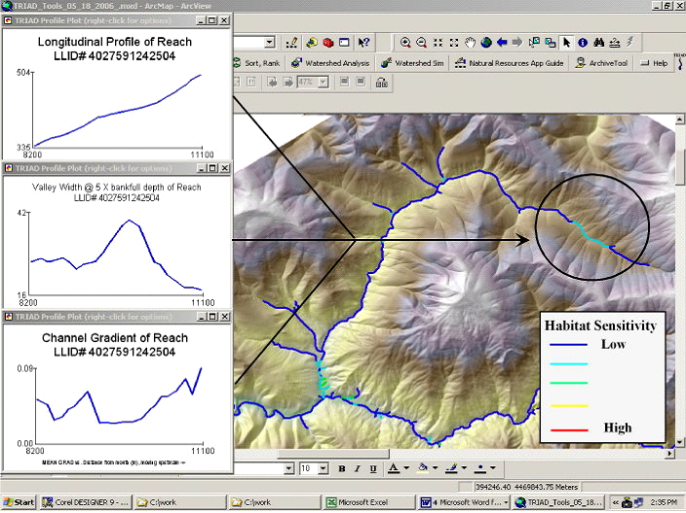
Task: Click the fill color swatch button
Action: [x=422, y=468]
